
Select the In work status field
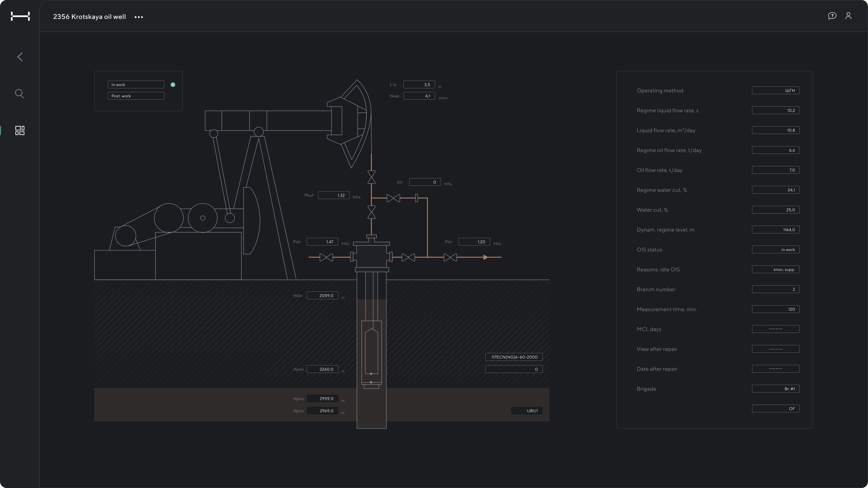[136, 85]
